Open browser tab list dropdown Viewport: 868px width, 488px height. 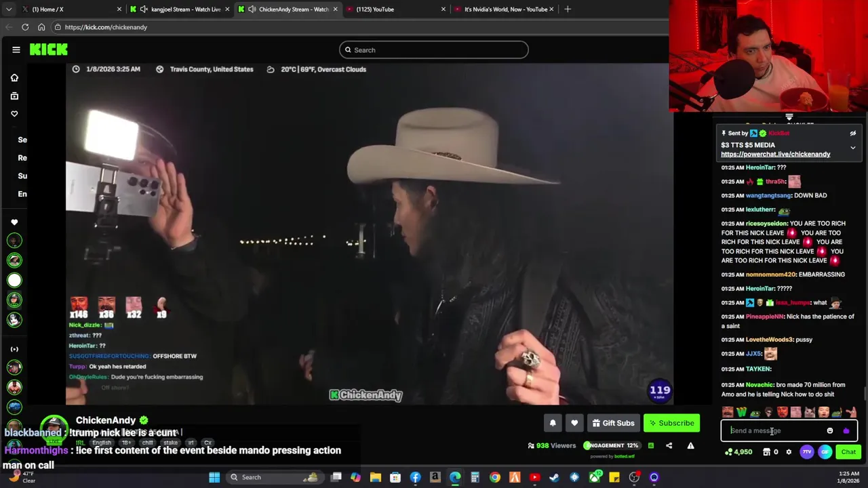pyautogui.click(x=8, y=9)
